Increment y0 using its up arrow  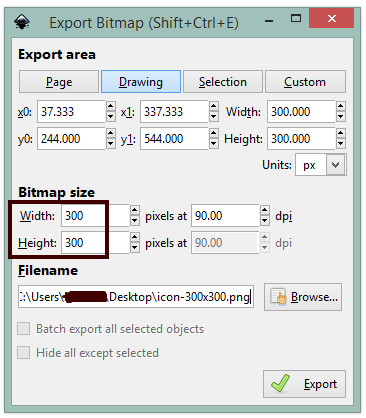click(x=111, y=133)
